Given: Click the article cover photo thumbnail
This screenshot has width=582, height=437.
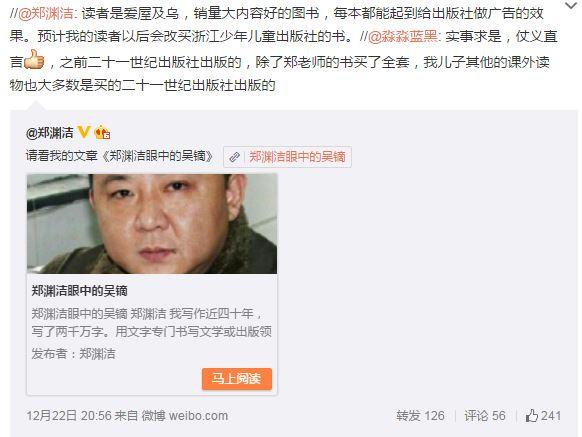Looking at the screenshot, I should coord(152,224).
